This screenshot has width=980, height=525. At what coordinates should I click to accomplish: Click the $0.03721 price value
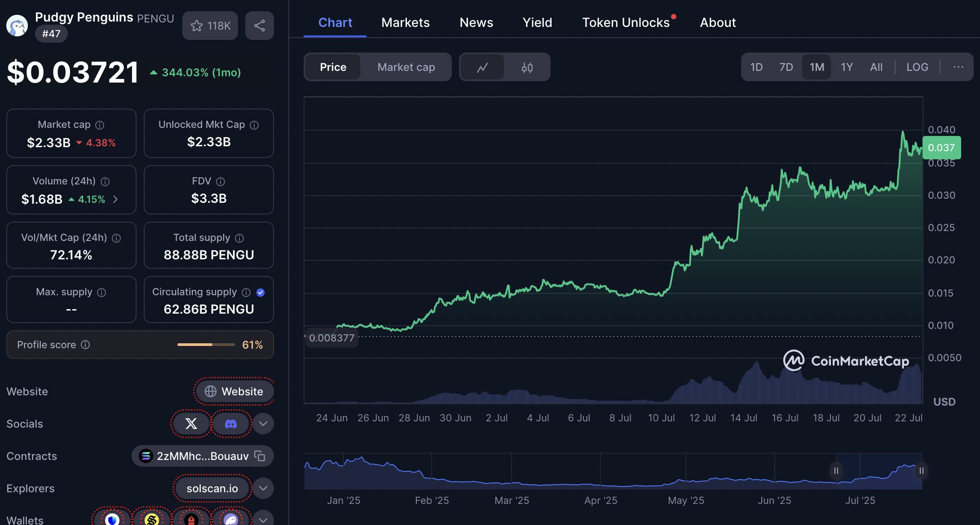[73, 72]
